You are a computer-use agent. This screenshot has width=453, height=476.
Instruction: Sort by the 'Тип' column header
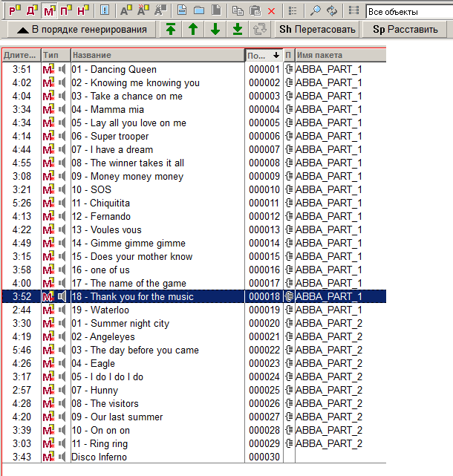(x=56, y=55)
